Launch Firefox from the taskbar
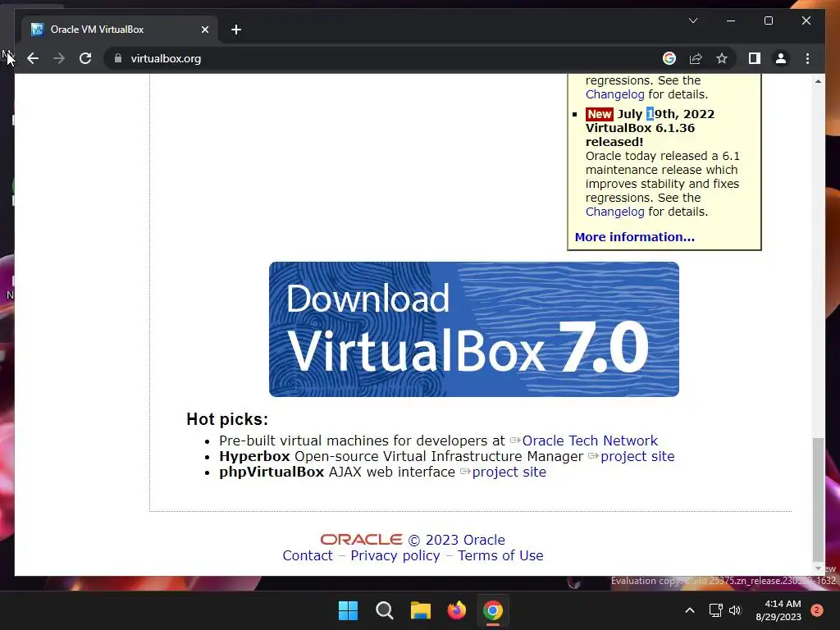This screenshot has height=630, width=840. coord(456,610)
